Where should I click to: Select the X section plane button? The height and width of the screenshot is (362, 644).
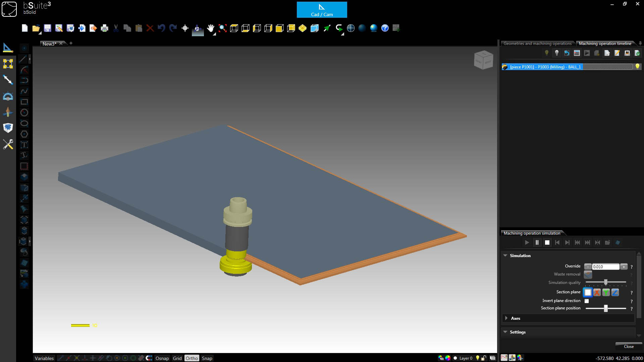tap(597, 292)
